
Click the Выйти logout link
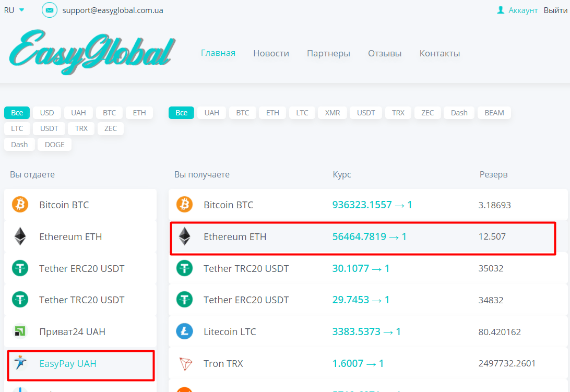click(555, 10)
